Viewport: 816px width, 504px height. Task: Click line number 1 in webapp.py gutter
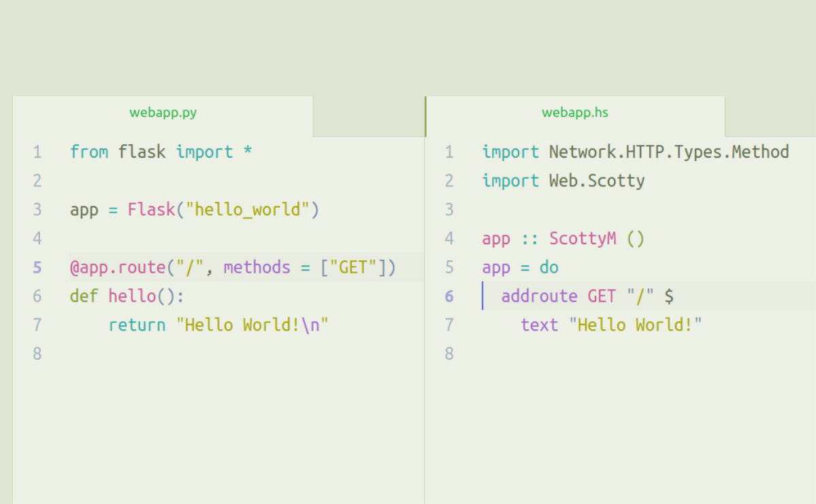coord(37,152)
